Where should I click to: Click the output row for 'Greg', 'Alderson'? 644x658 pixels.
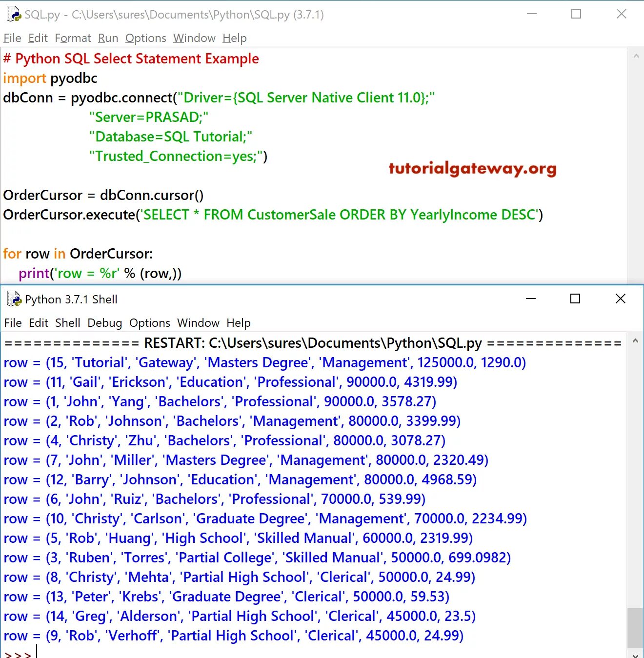coord(240,616)
